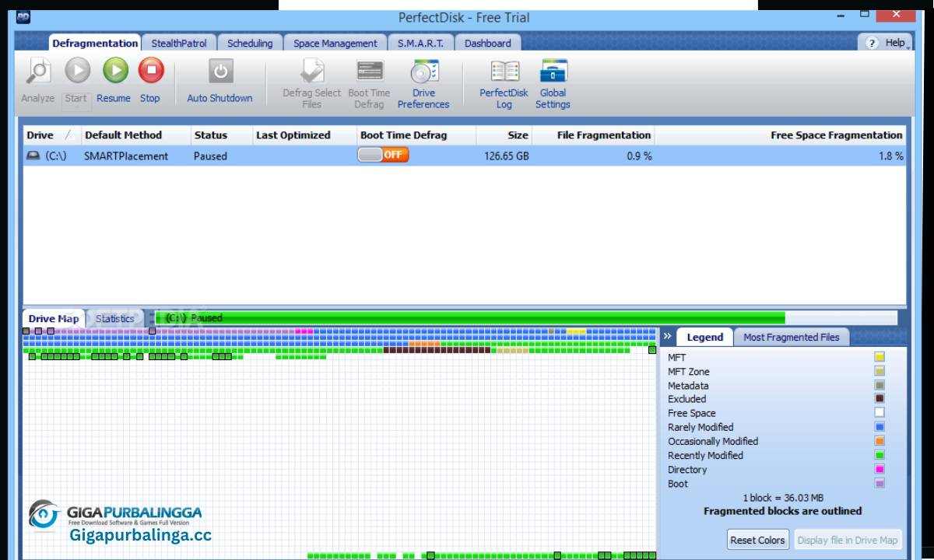The height and width of the screenshot is (560, 934).
Task: Change the Free Space white swatch
Action: [880, 413]
